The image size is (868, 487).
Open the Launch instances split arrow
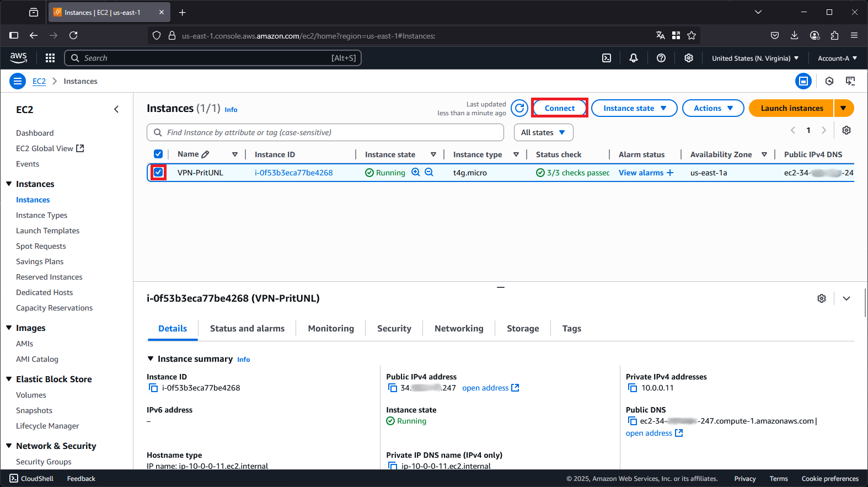pos(844,108)
